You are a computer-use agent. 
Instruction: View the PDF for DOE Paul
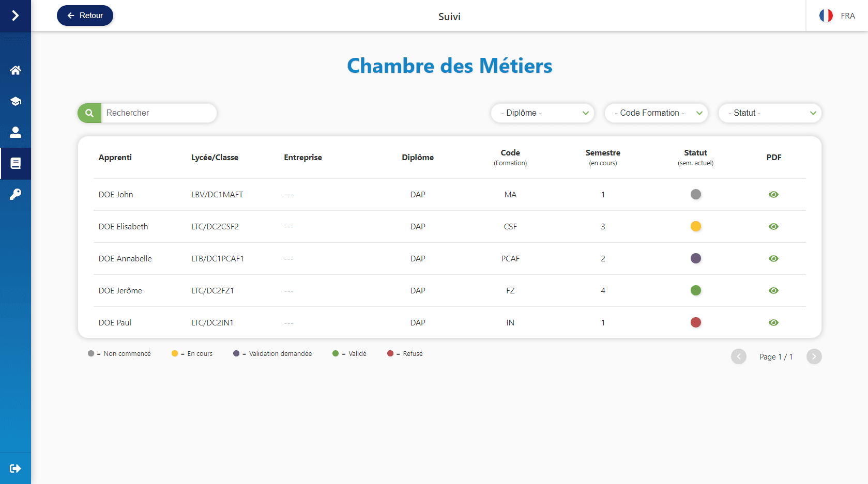(x=773, y=323)
